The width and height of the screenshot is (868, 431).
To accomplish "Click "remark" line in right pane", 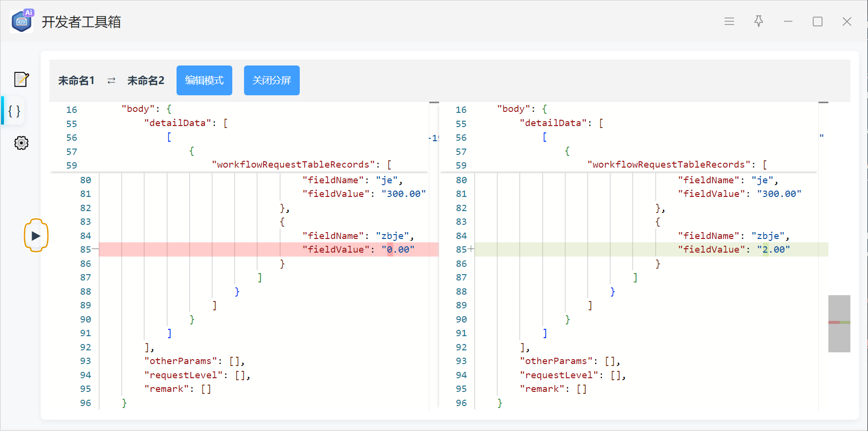I will [x=553, y=389].
